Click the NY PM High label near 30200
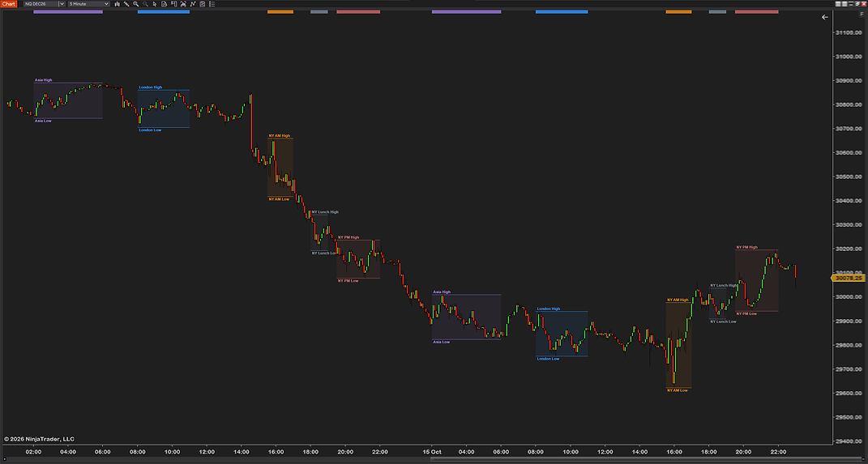 [x=746, y=247]
